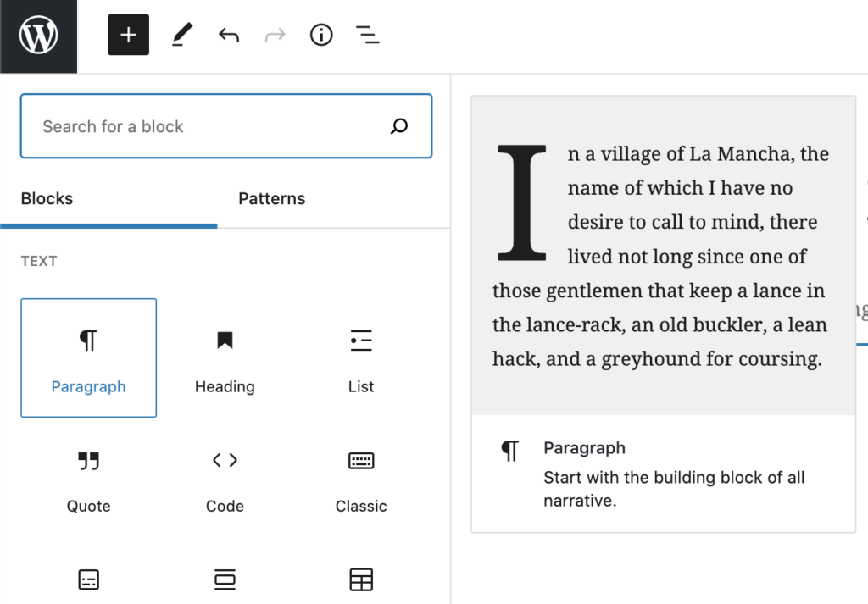Insert a Code block
The image size is (868, 604).
tap(225, 478)
